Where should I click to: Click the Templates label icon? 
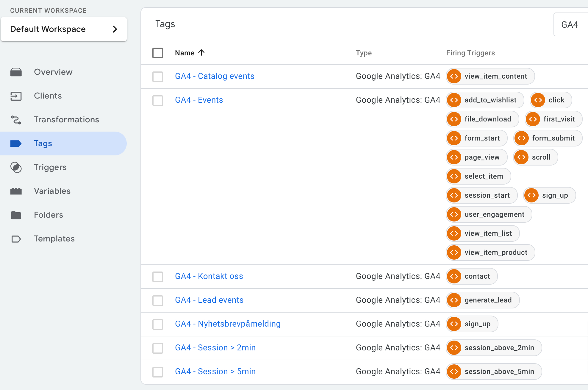point(16,239)
